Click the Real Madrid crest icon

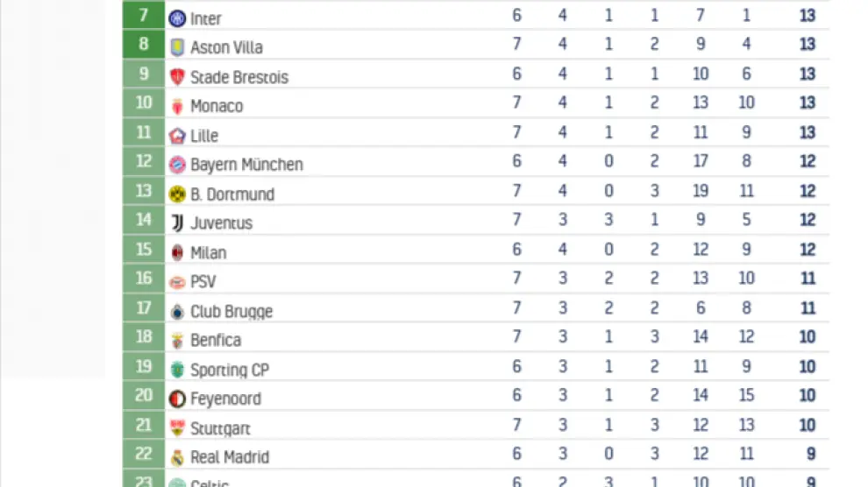click(177, 457)
